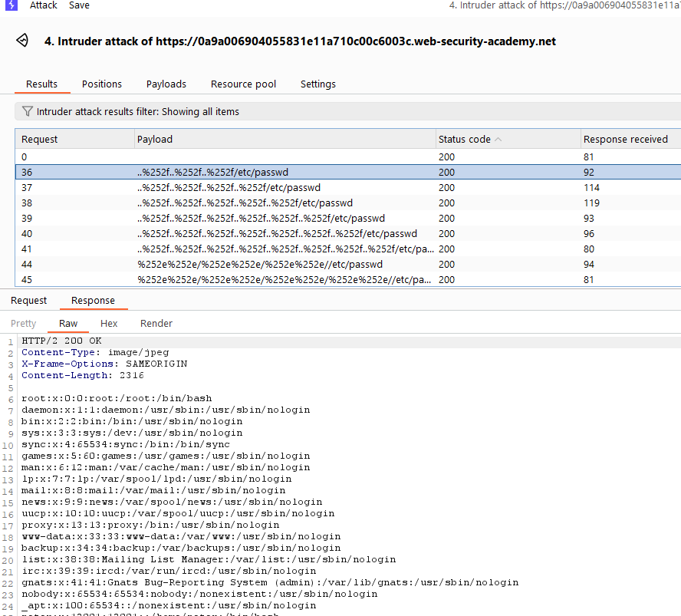
Task: Click the attack icon beside the title
Action: (x=22, y=41)
